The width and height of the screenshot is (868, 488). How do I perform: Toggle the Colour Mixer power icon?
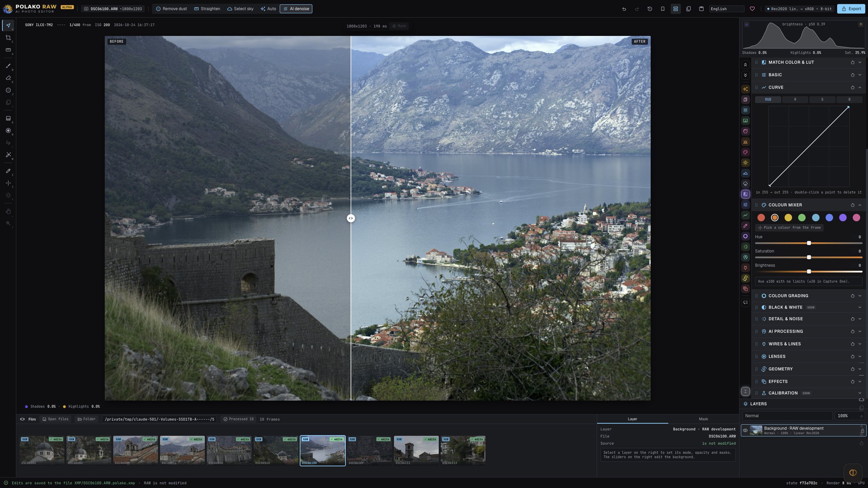pyautogui.click(x=853, y=205)
